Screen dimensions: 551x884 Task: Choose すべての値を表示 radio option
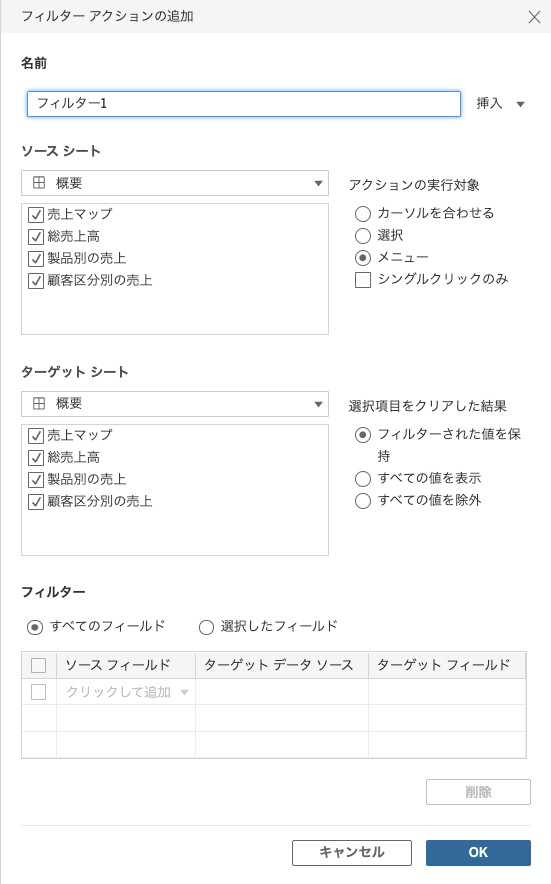(363, 479)
